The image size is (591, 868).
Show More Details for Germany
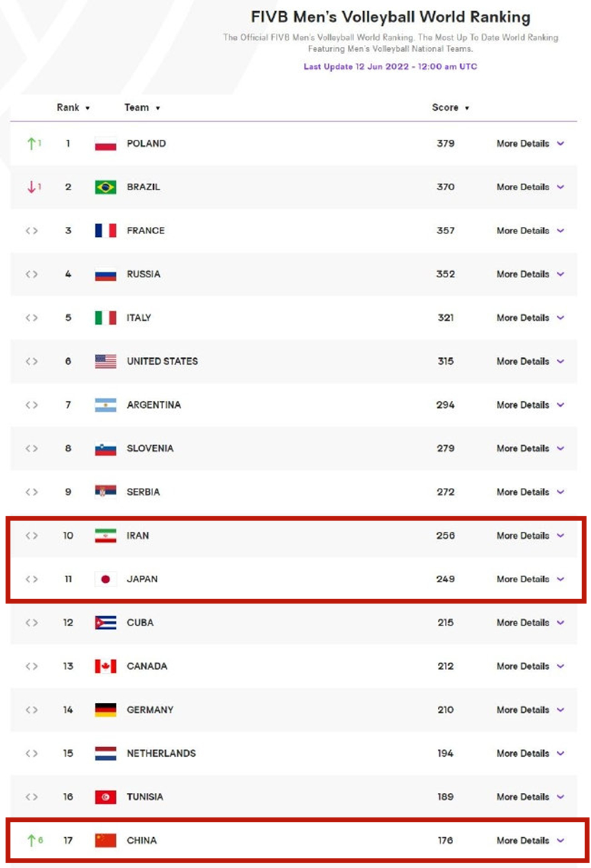(x=530, y=710)
